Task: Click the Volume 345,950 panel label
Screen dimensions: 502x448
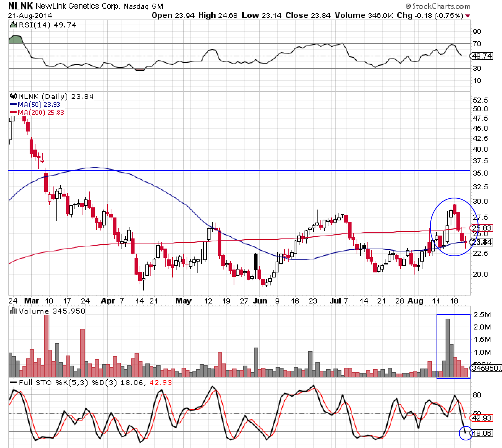Action: 52,311
